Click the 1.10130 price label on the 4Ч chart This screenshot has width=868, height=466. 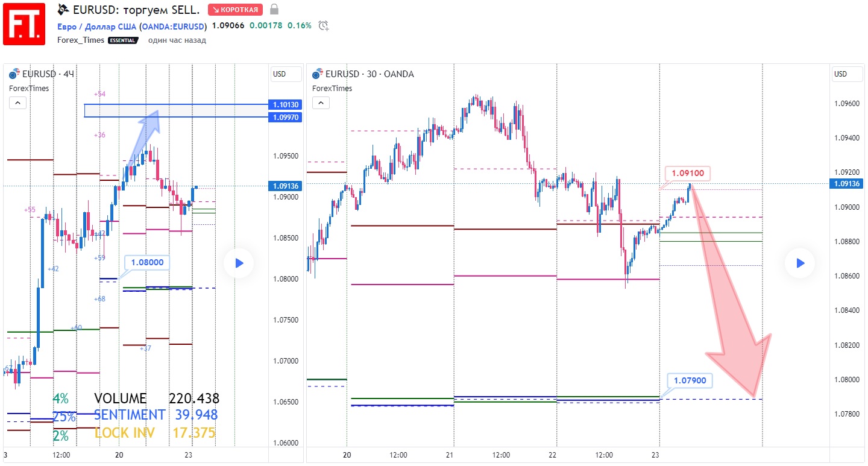point(286,104)
